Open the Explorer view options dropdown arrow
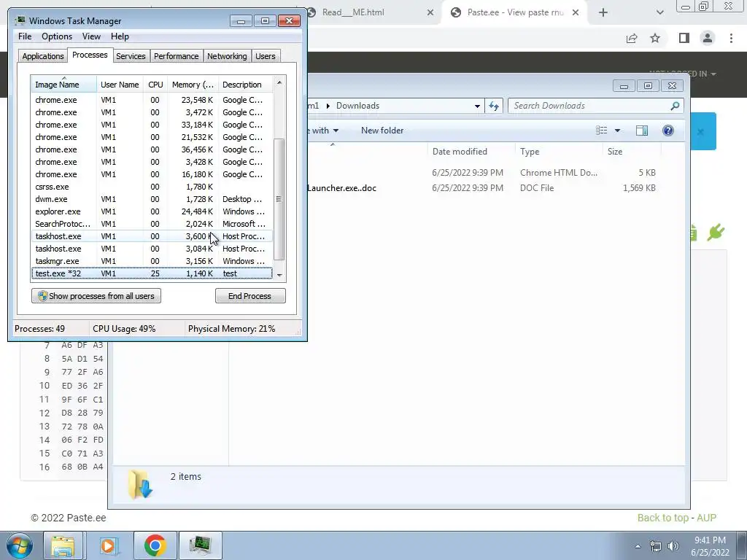The image size is (747, 560). pos(617,131)
